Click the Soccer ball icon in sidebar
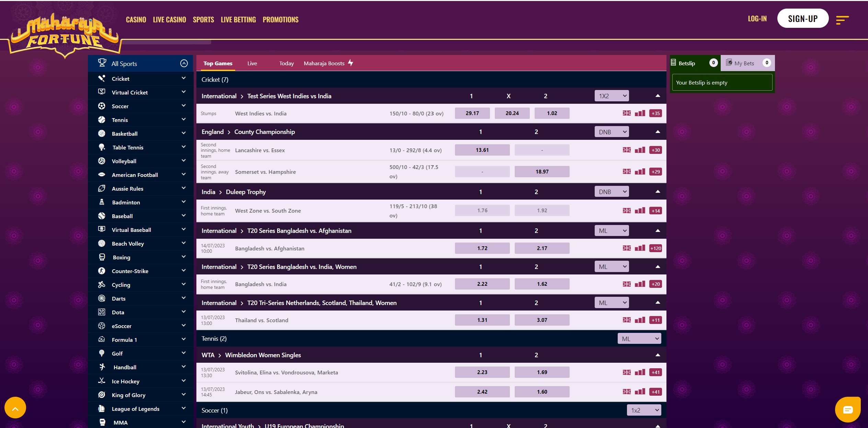The width and height of the screenshot is (868, 428). pyautogui.click(x=102, y=106)
